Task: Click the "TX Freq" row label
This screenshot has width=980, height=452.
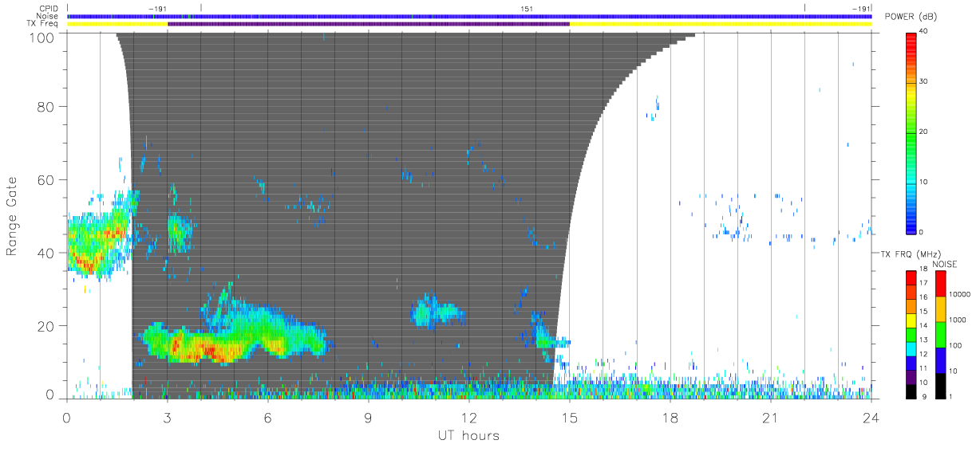Action: [44, 24]
